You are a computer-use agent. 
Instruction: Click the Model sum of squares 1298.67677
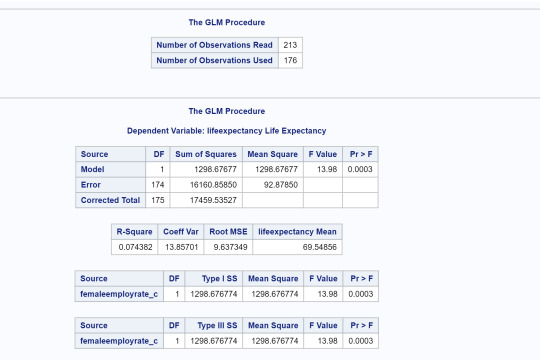pyautogui.click(x=215, y=169)
